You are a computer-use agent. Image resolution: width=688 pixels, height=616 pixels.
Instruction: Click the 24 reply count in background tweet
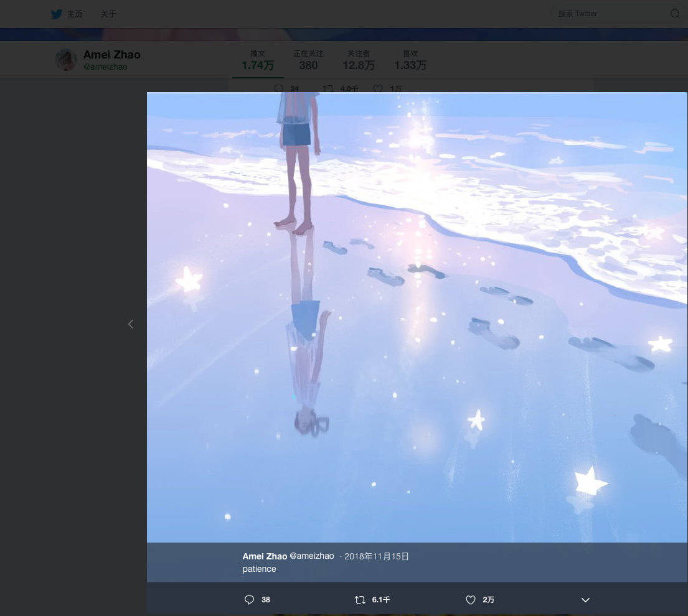[295, 88]
